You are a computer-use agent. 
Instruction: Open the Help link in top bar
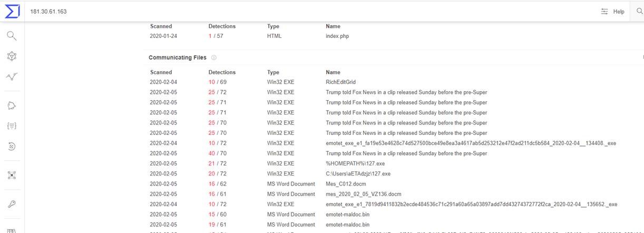[619, 12]
